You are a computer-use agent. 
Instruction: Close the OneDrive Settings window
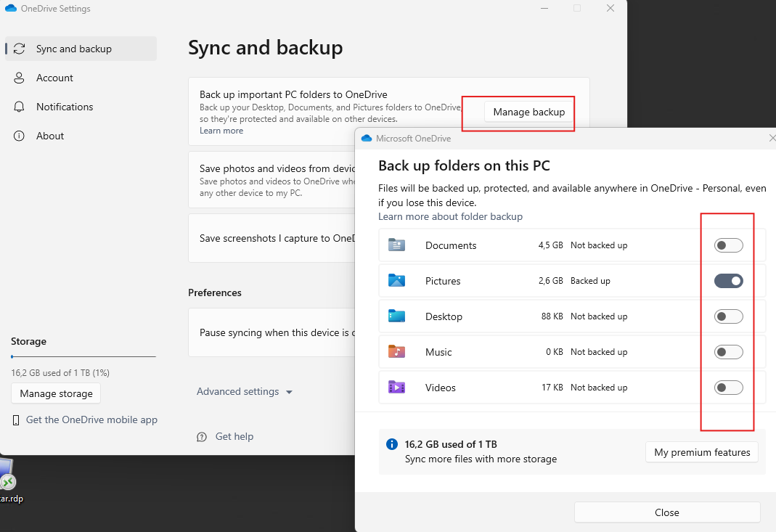(610, 9)
